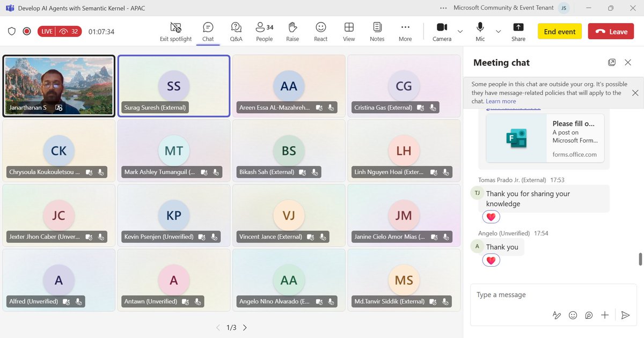Raise your hand

(x=292, y=32)
